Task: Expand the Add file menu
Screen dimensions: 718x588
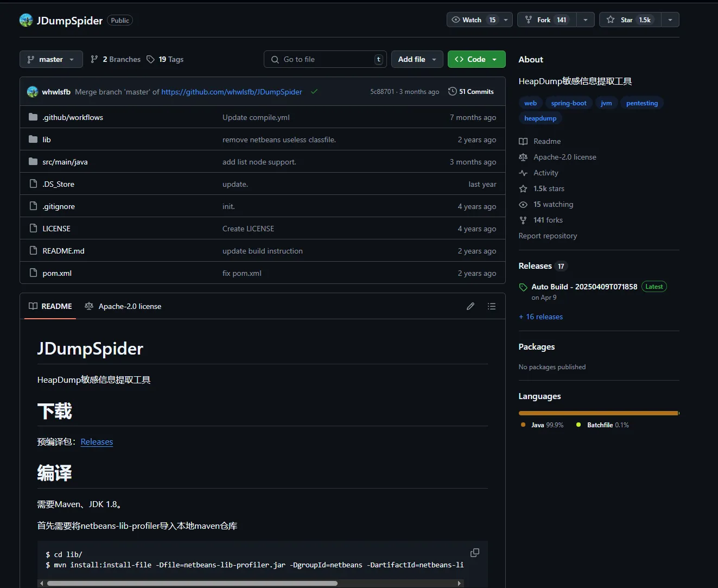Action: [417, 59]
